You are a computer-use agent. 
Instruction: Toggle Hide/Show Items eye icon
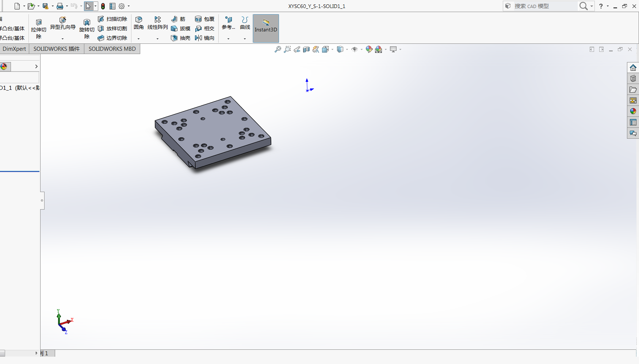tap(355, 49)
